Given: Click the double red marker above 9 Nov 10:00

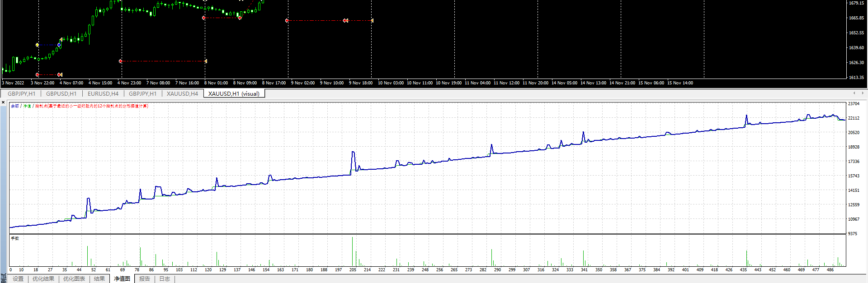Looking at the screenshot, I should pos(345,21).
